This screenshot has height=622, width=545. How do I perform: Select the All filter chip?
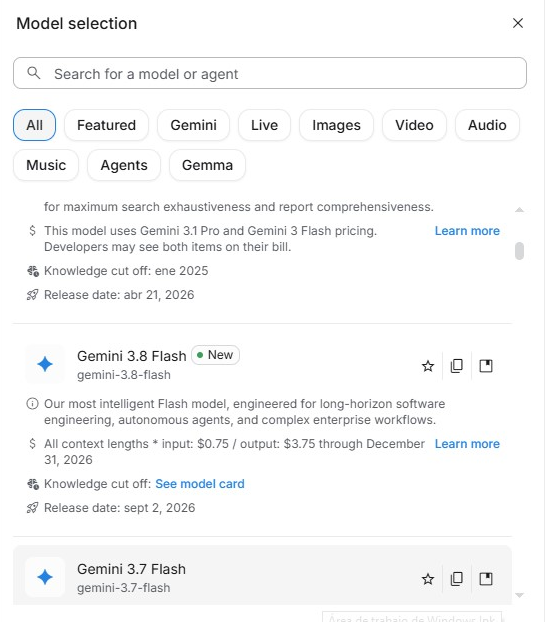click(35, 125)
